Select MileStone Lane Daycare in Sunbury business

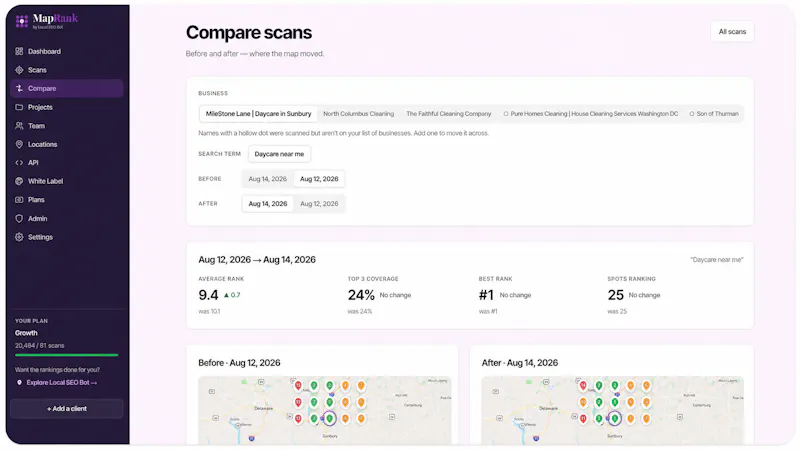[258, 114]
